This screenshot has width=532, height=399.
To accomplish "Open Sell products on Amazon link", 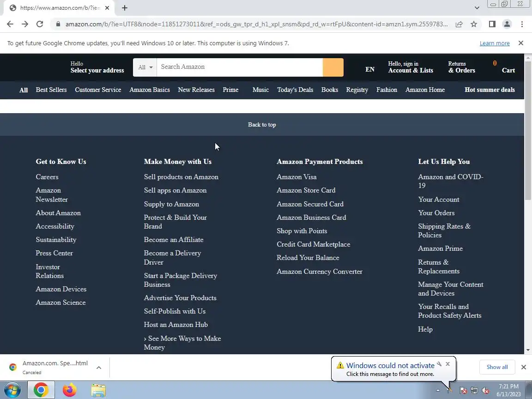I will point(181,177).
